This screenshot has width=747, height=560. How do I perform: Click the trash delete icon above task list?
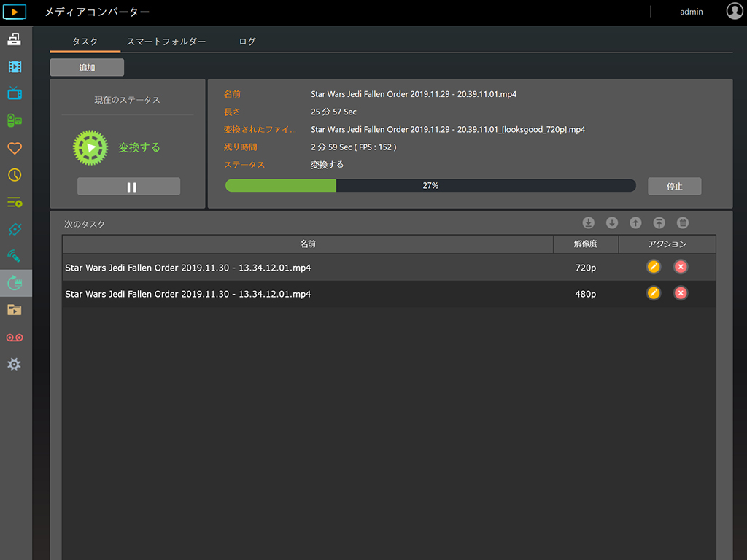tap(683, 222)
